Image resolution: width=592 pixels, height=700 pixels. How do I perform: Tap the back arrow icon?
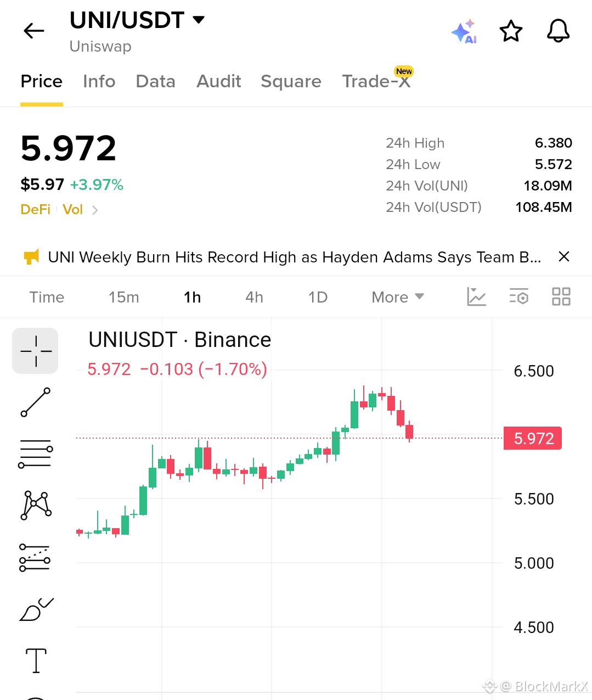pos(34,31)
